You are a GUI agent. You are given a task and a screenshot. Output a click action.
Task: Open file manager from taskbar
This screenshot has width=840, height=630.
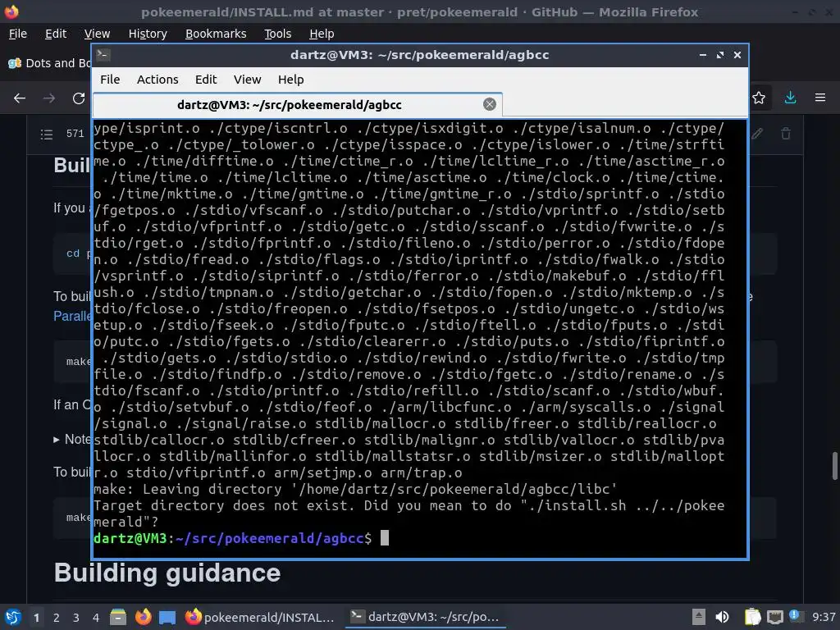tap(118, 617)
